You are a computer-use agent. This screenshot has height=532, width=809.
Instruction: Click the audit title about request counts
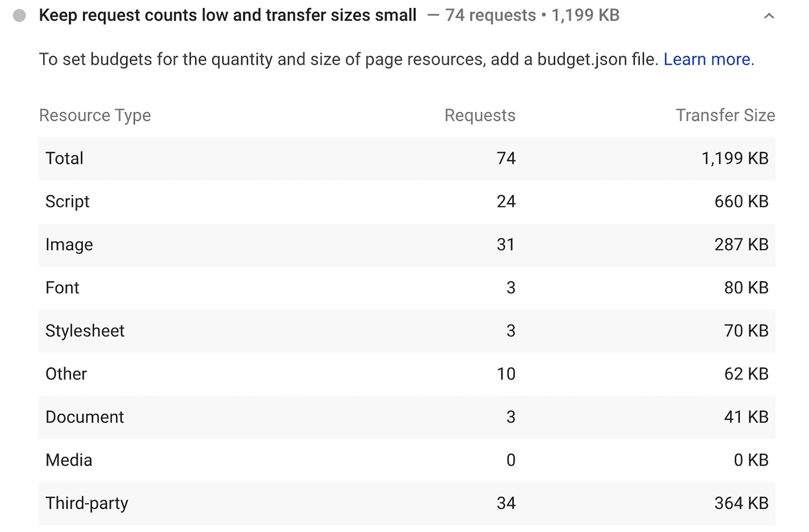[227, 15]
